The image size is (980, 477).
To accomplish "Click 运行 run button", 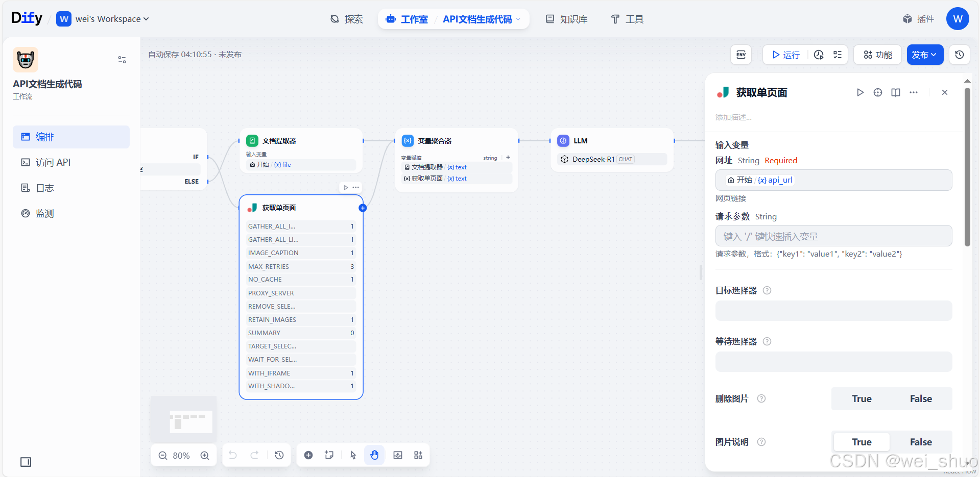I will tap(786, 55).
